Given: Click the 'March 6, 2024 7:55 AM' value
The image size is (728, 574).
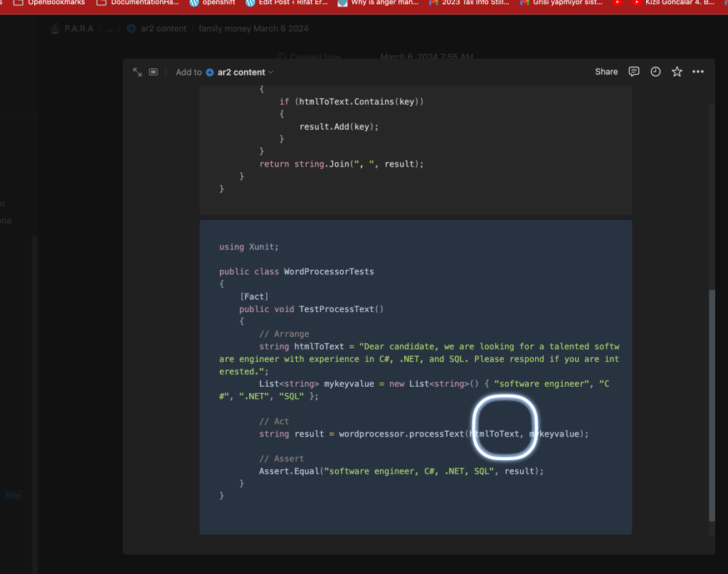Looking at the screenshot, I should pos(427,57).
